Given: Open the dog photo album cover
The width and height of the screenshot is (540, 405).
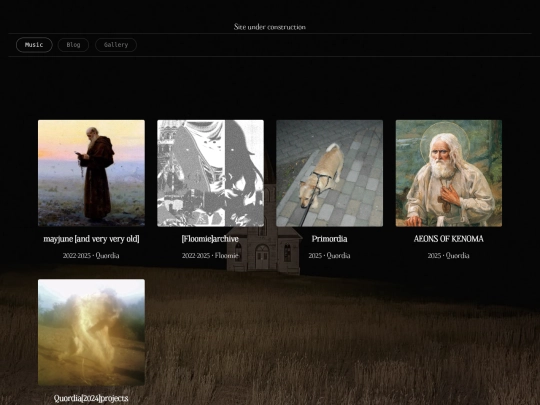Looking at the screenshot, I should pos(330,173).
